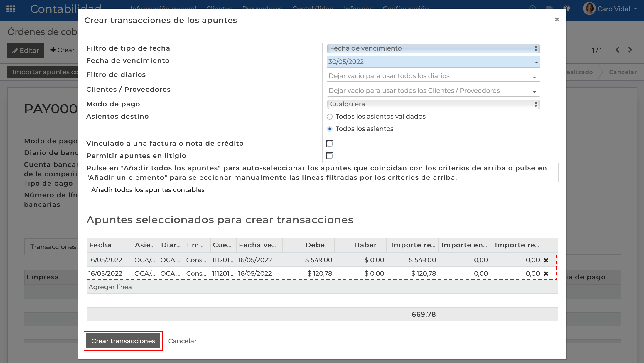This screenshot has height=363, width=644.
Task: Enable Vinculado a una factura checkbox
Action: pyautogui.click(x=330, y=144)
